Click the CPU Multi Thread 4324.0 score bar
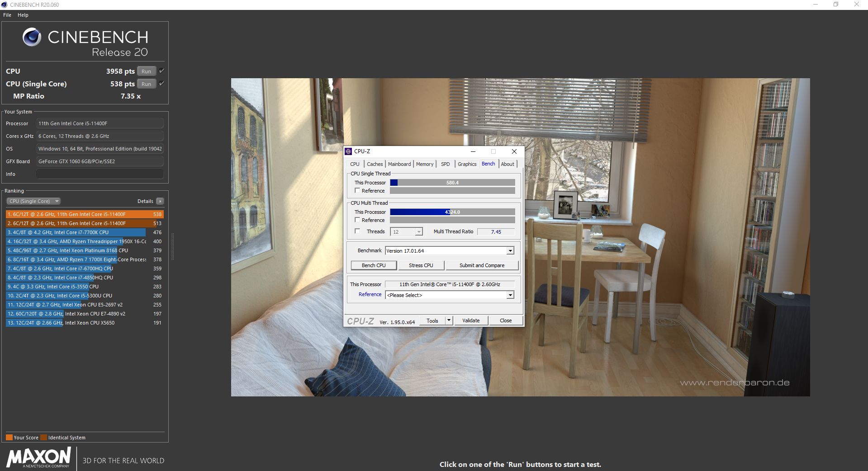868x471 pixels. coord(452,212)
